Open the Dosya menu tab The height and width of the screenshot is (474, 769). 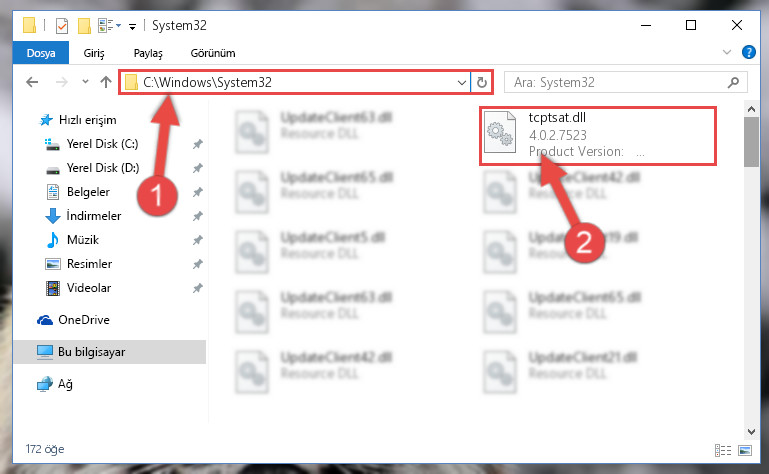coord(41,53)
